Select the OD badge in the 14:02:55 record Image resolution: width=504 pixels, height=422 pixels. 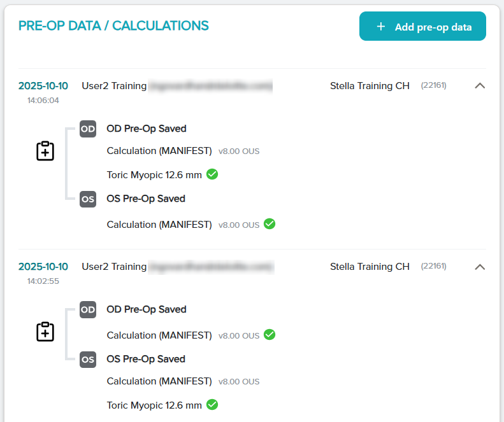[x=88, y=309]
